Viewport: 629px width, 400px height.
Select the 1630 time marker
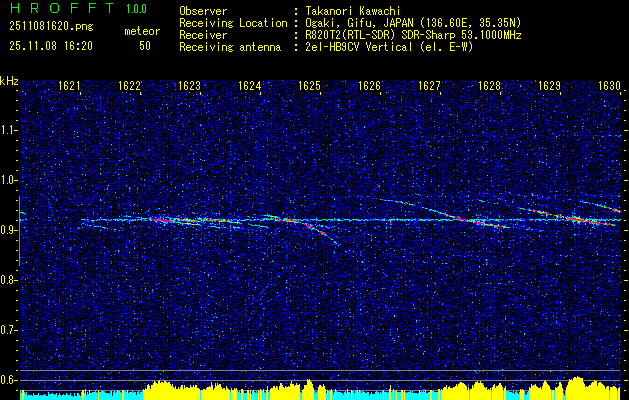609,87
